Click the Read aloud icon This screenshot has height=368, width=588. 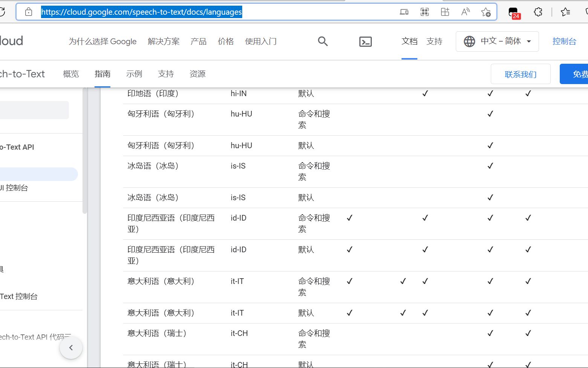pos(465,12)
